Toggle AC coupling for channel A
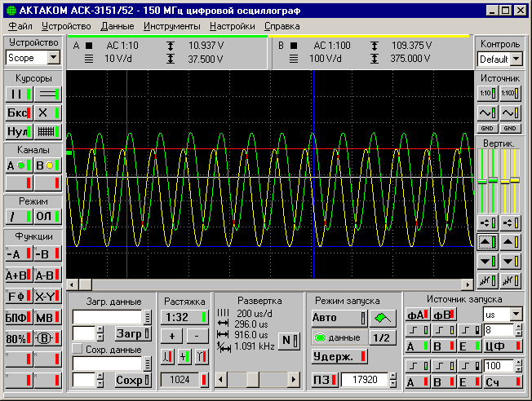This screenshot has width=532, height=401. 488,112
